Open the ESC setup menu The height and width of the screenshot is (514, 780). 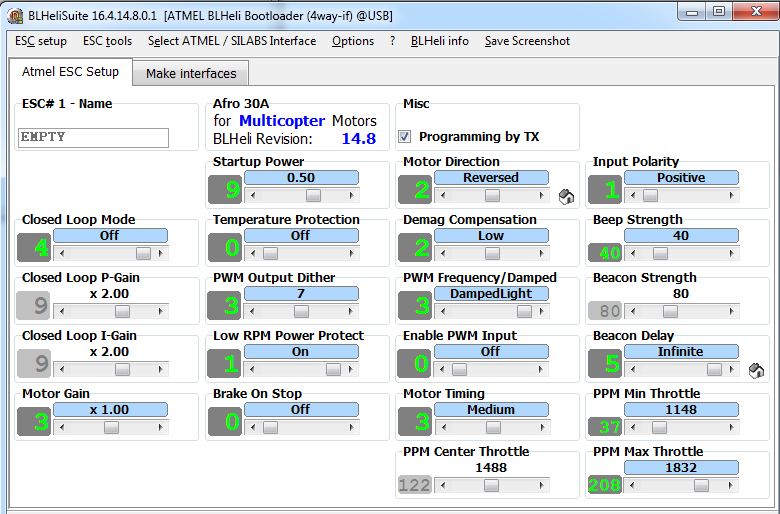click(41, 41)
